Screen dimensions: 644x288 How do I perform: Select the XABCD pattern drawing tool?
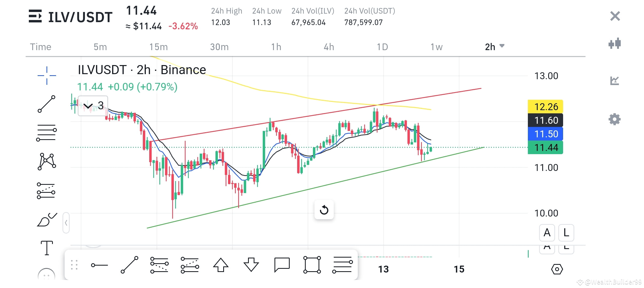[x=47, y=161]
